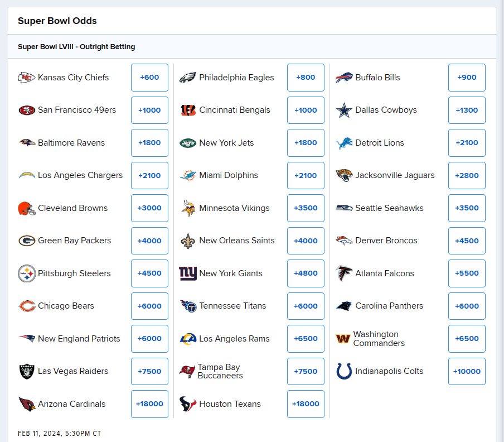Click the Kansas City Chiefs logo

click(26, 78)
